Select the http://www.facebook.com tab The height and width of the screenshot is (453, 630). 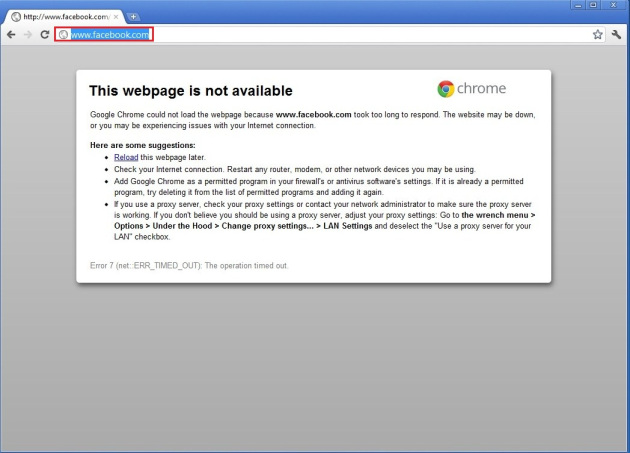tap(64, 17)
